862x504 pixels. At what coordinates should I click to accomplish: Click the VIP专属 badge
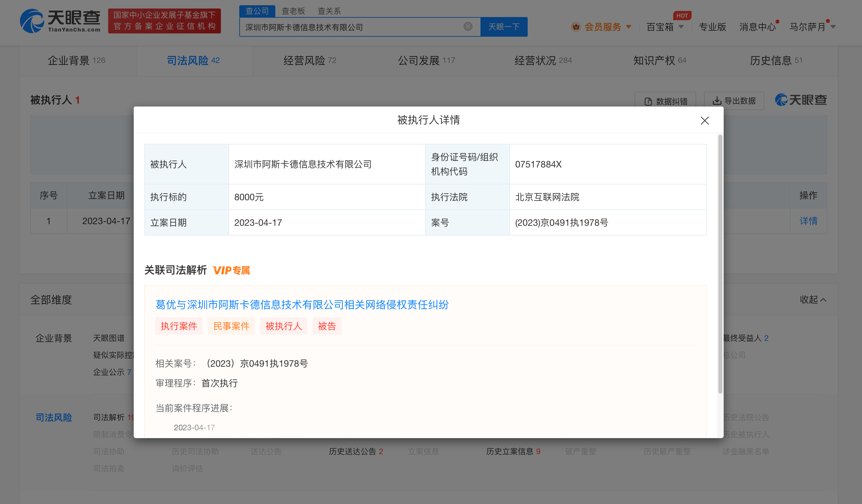coord(231,270)
